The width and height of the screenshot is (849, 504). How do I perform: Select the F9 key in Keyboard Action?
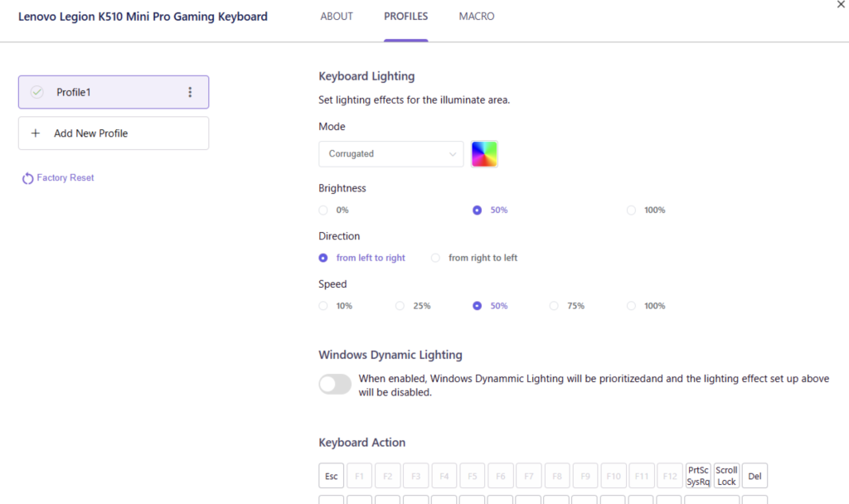pos(585,476)
